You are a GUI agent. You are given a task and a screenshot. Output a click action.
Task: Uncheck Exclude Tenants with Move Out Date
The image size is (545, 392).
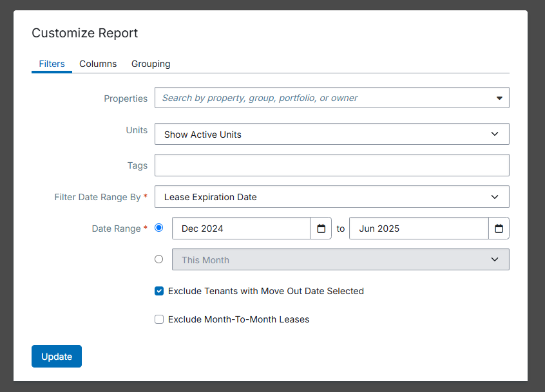[x=159, y=291]
